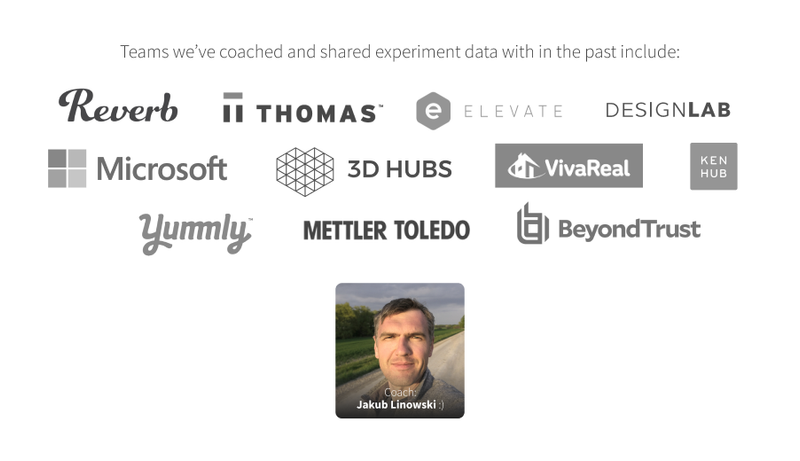Click the Microsoft wordmark text
This screenshot has width=800, height=461.
[x=162, y=169]
